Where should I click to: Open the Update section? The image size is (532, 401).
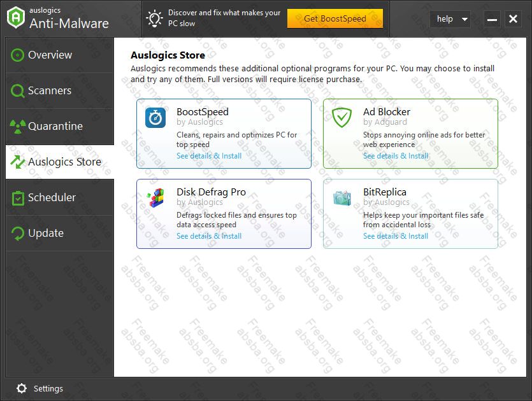point(60,234)
